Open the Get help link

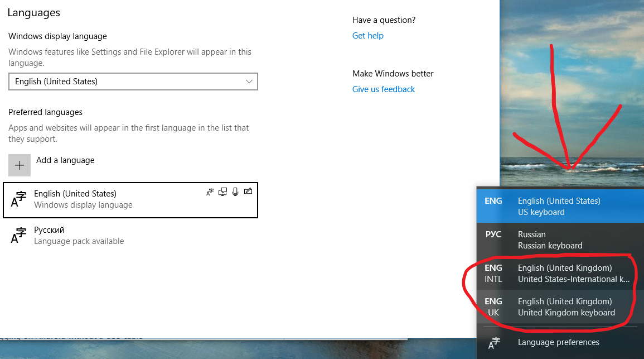pos(367,35)
